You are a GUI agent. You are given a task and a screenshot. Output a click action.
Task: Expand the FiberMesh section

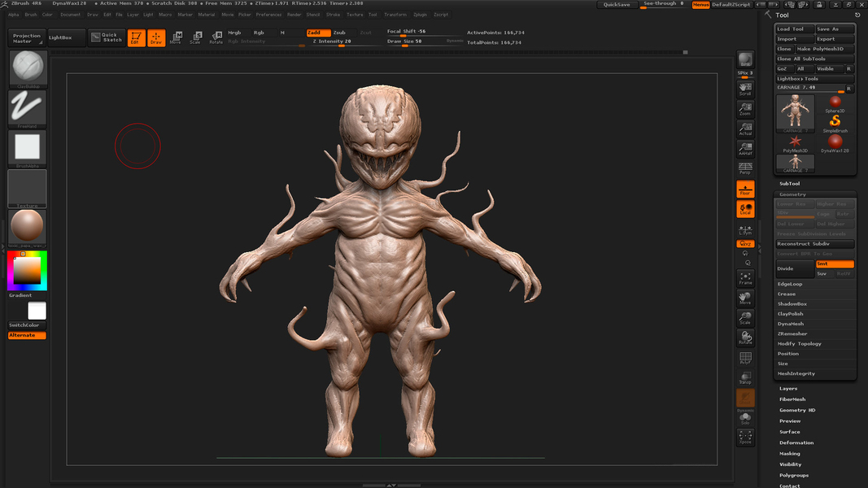(x=792, y=399)
